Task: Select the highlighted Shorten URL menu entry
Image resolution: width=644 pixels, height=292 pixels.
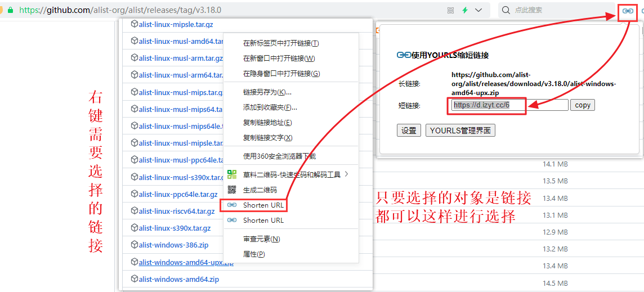Action: (x=263, y=205)
